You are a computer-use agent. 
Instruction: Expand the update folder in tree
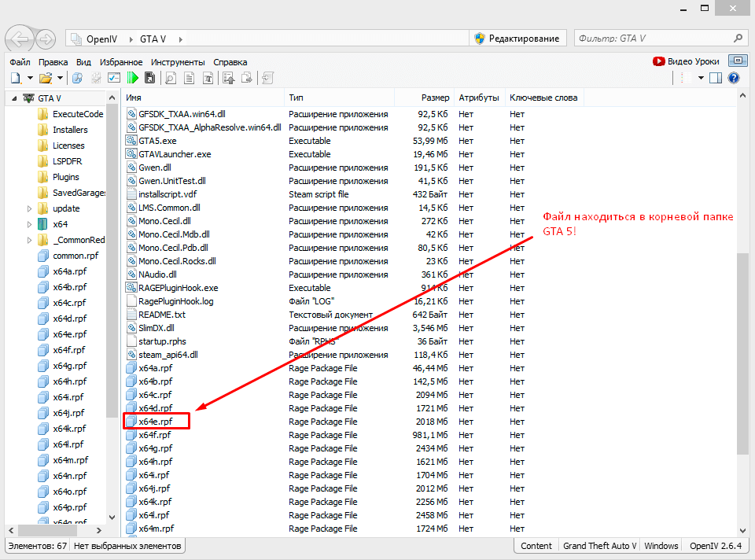[x=29, y=208]
